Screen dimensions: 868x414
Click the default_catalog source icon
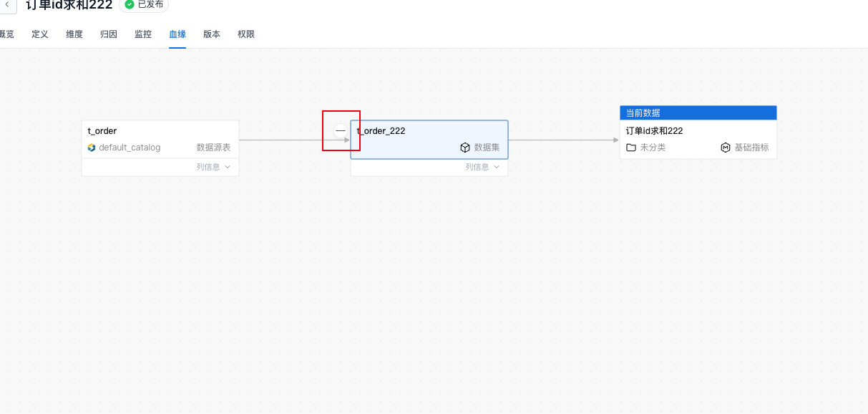coord(92,148)
